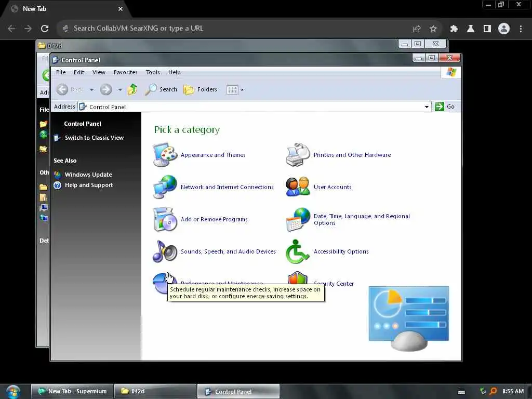Switch to New Tab - Supermium taskbar button
The image size is (532, 399).
pyautogui.click(x=73, y=392)
